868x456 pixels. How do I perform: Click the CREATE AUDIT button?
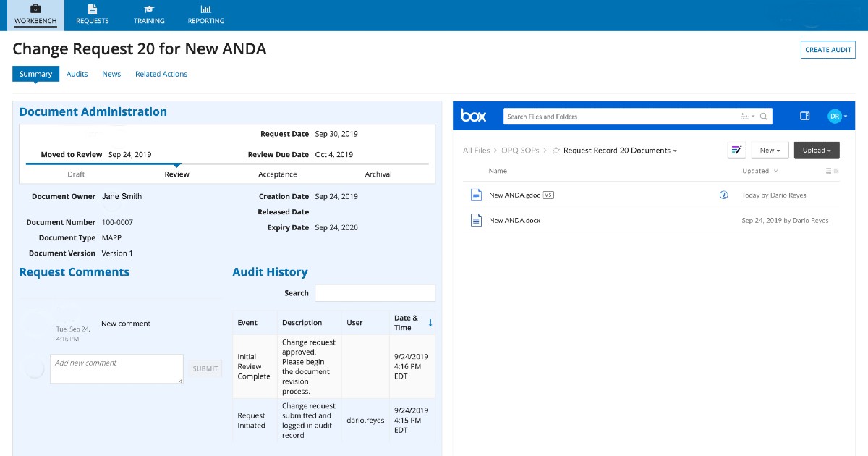point(827,49)
